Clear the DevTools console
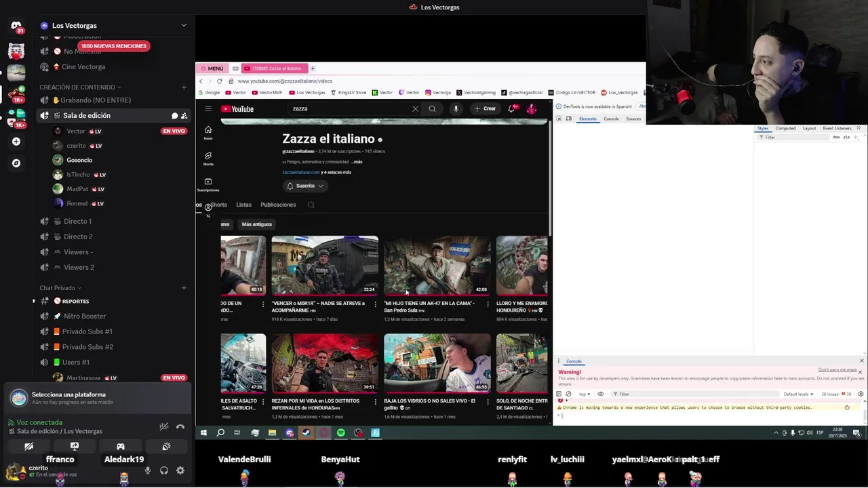868x488 pixels. [568, 394]
